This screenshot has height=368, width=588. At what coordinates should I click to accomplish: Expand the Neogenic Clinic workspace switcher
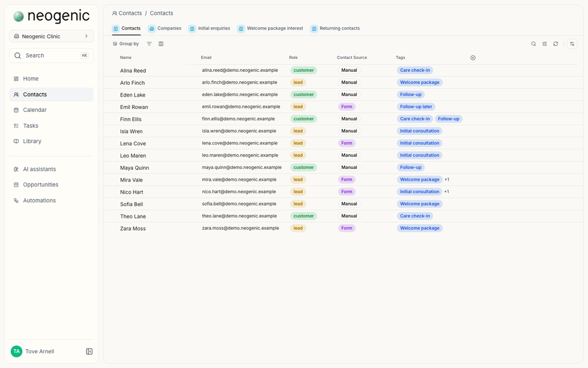click(51, 37)
